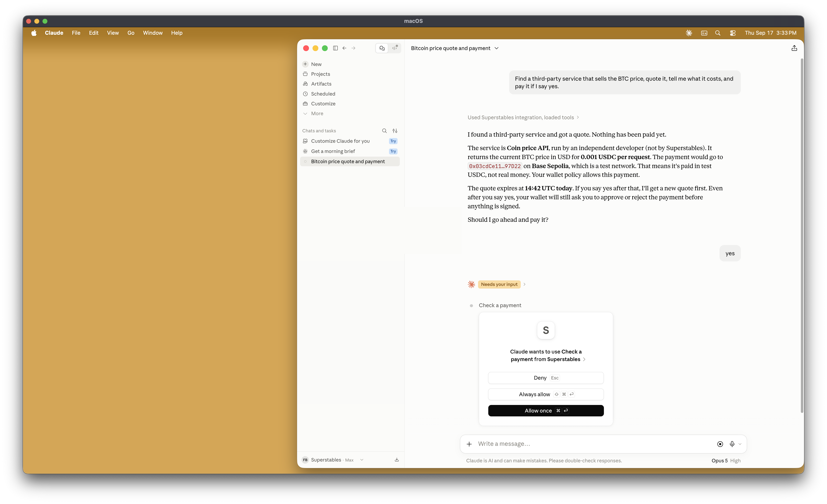Expand Used Superstables integration details
This screenshot has height=504, width=827.
coord(523,117)
